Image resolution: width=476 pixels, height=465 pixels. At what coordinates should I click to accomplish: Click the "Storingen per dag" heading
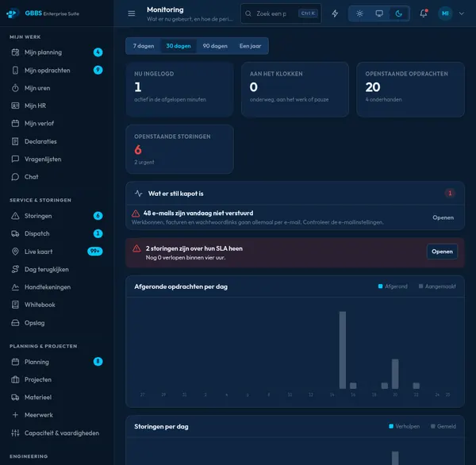(x=161, y=426)
